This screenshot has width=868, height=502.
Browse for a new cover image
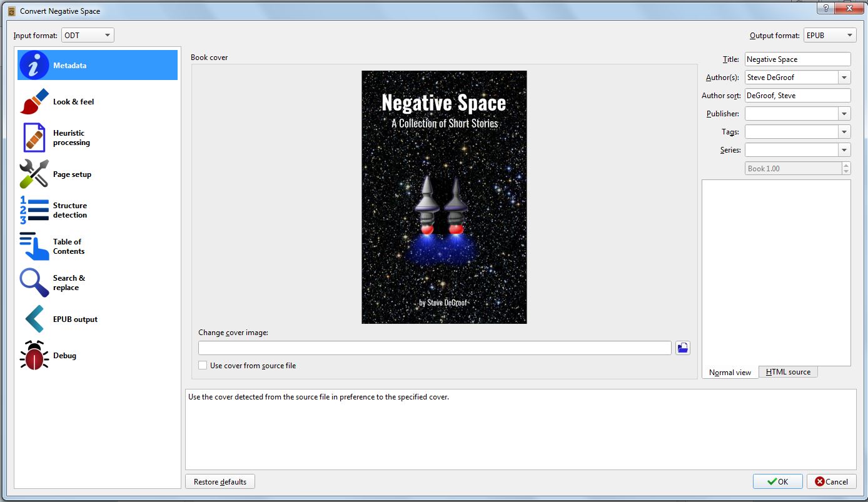682,347
